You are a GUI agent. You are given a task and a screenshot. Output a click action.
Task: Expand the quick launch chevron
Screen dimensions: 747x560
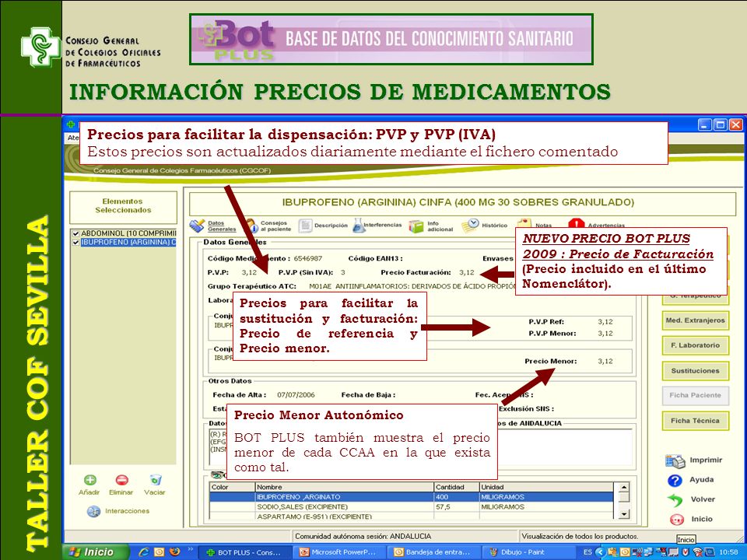coord(190,550)
